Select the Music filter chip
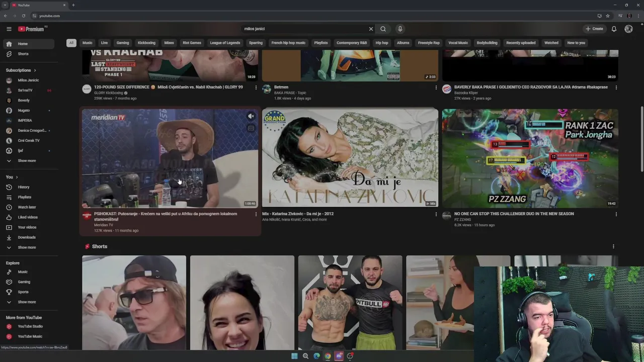Image resolution: width=644 pixels, height=362 pixels. tap(88, 43)
